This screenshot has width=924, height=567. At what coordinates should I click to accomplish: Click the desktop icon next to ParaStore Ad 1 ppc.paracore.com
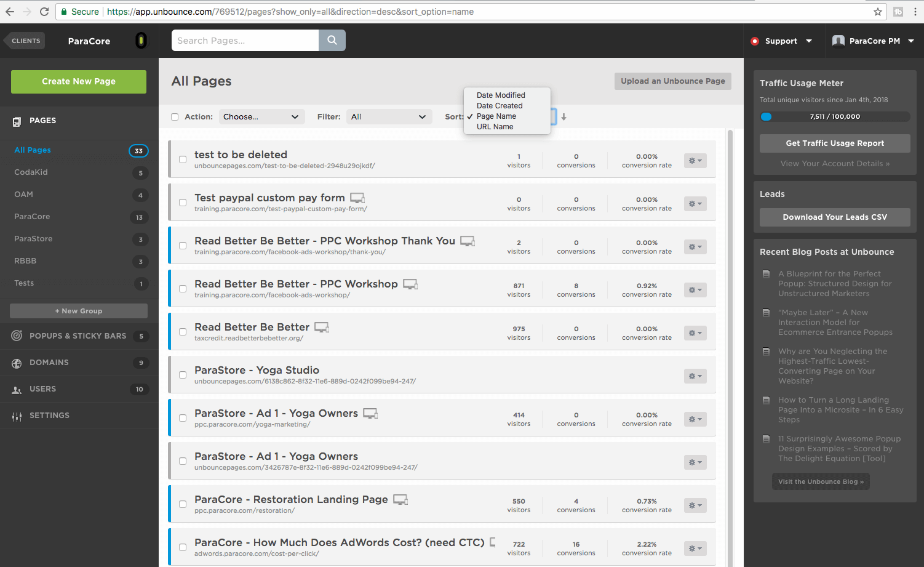[370, 413]
